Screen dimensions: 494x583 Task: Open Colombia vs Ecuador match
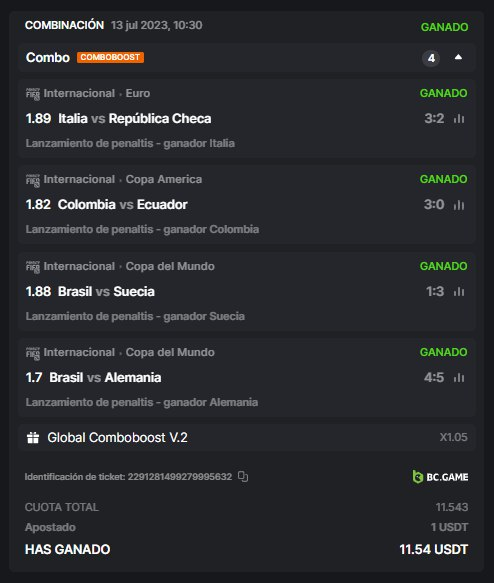point(123,204)
